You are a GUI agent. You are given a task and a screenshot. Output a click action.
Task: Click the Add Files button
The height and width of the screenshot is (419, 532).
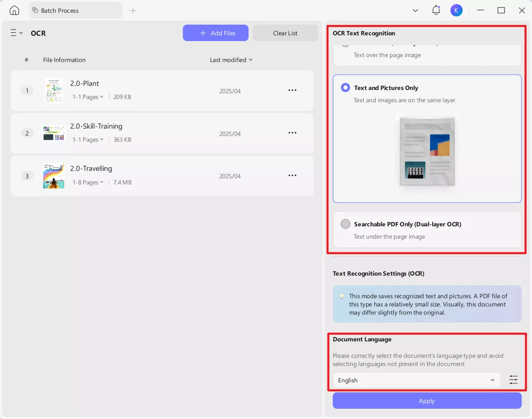[216, 33]
